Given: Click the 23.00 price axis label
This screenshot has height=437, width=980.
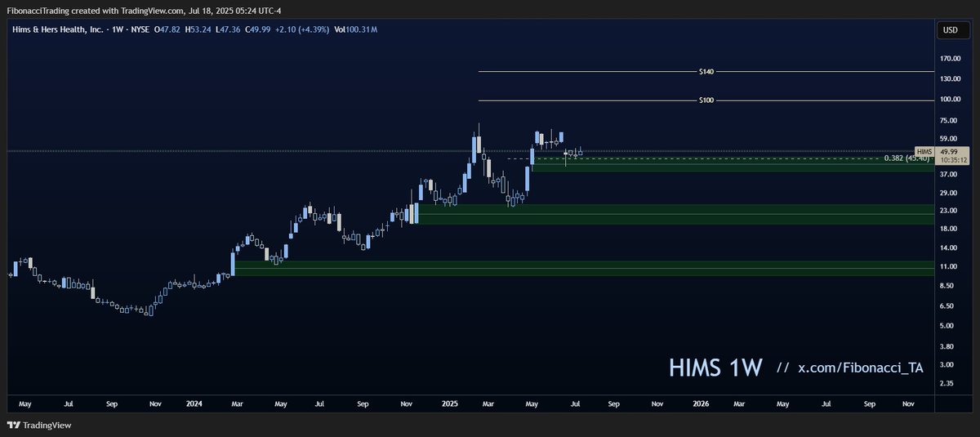Looking at the screenshot, I should [948, 212].
